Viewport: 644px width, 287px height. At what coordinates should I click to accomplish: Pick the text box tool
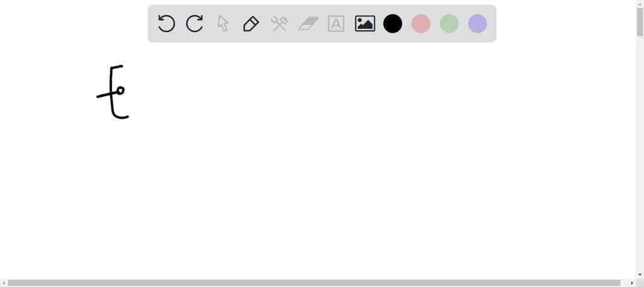336,23
